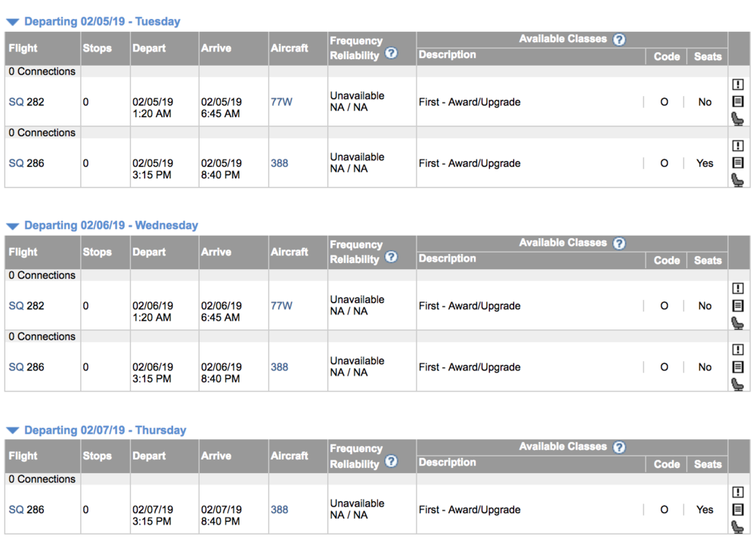Screen dimensions: 756x545
Task: Open 388 aircraft link for Thursday SQ 286
Action: coord(279,509)
